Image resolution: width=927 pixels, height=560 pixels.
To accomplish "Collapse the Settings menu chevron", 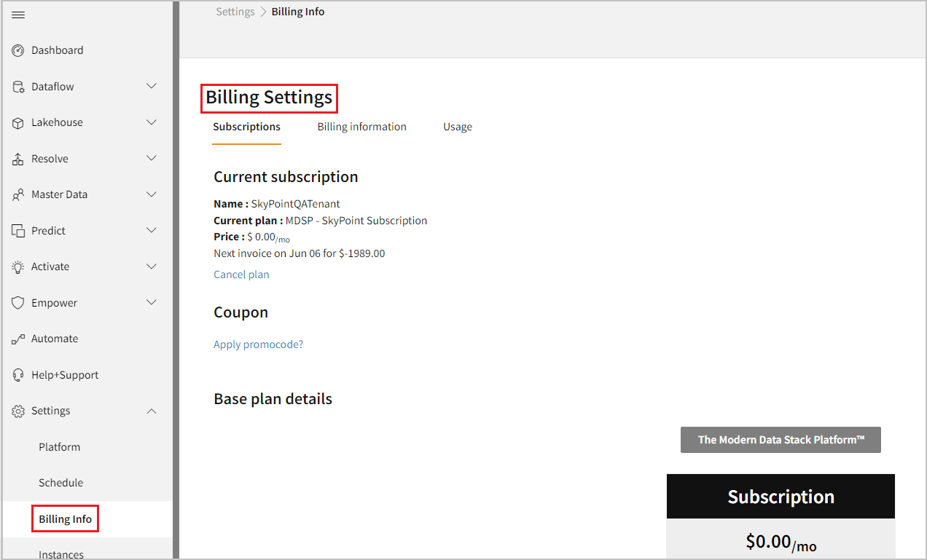I will [152, 411].
